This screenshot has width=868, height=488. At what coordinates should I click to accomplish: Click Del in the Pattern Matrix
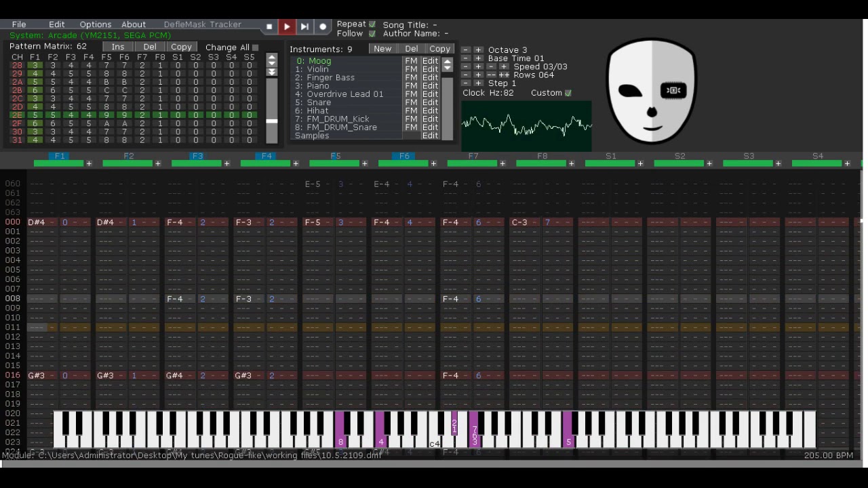coord(150,47)
